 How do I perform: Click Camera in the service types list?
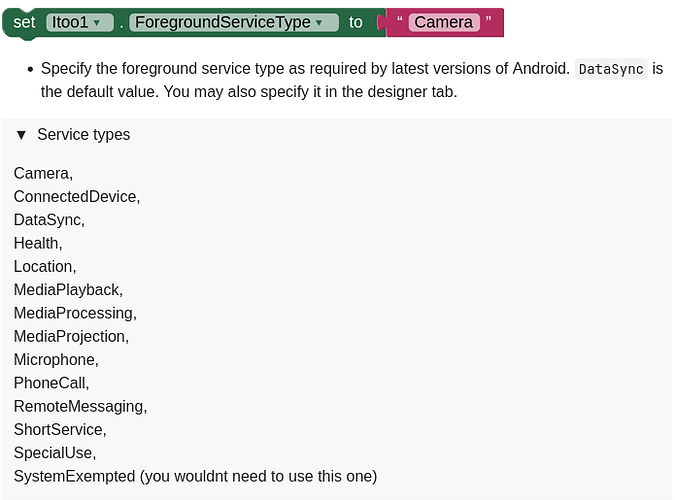click(x=43, y=174)
